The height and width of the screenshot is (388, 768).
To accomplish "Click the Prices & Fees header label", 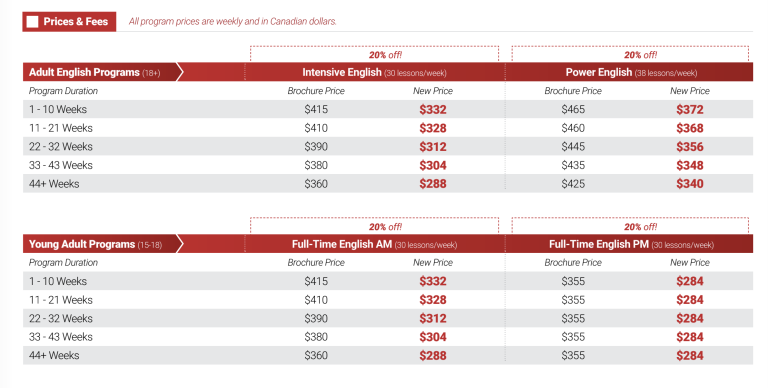I will pyautogui.click(x=75, y=22).
